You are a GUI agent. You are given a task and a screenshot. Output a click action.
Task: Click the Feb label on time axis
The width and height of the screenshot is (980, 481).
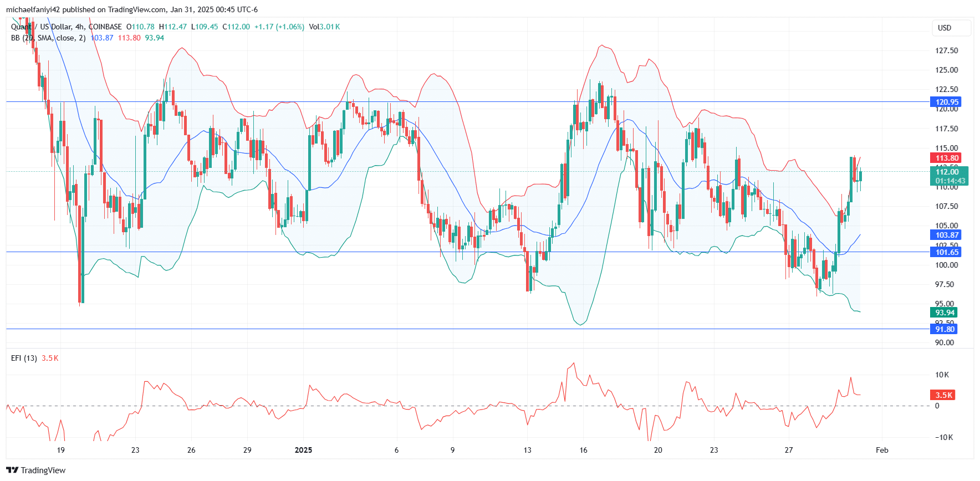pos(882,450)
